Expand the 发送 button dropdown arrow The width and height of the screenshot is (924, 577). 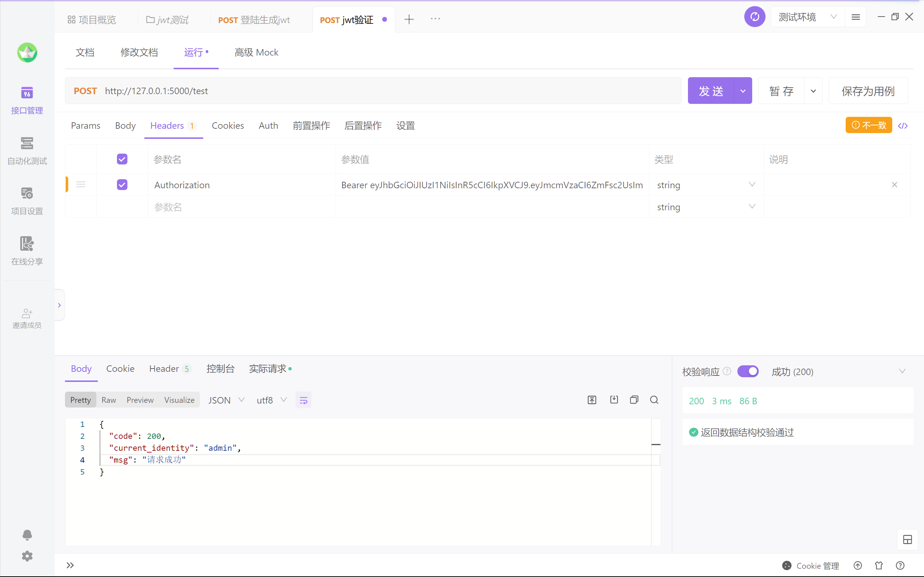tap(743, 91)
